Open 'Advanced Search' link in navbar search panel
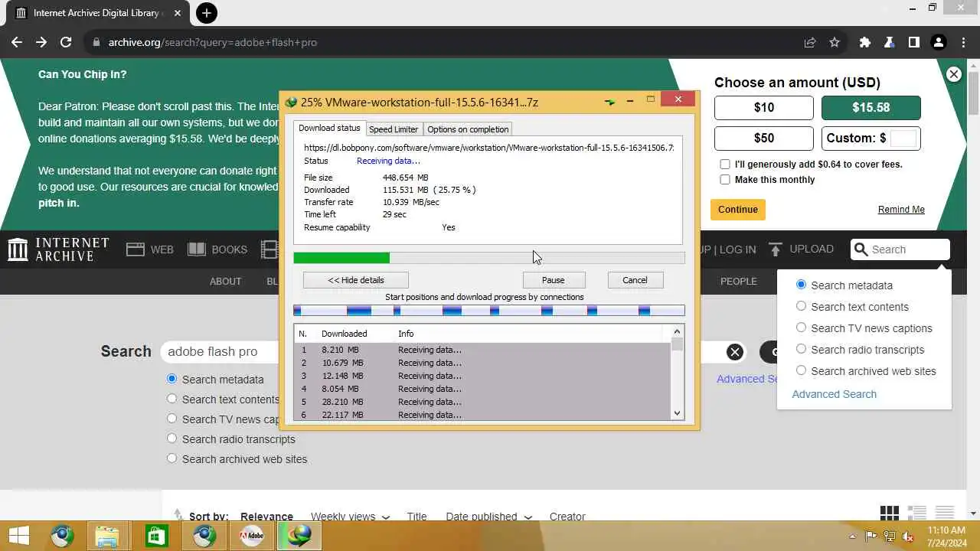The width and height of the screenshot is (980, 551). (x=835, y=394)
